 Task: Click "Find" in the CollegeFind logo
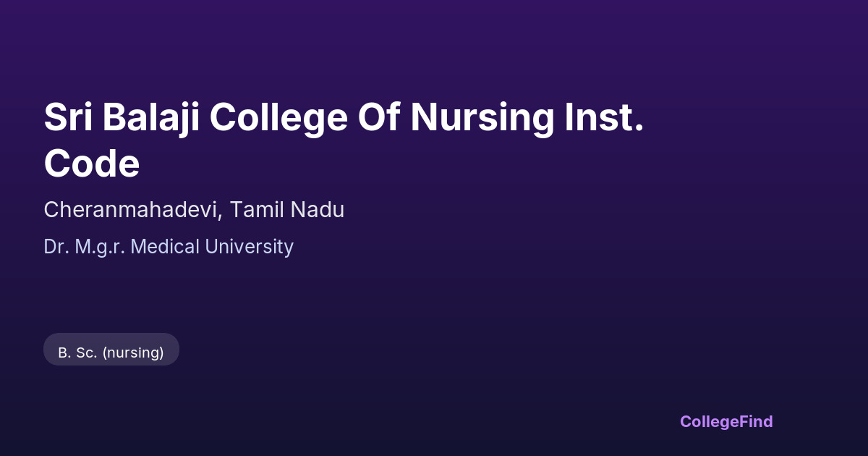(754, 421)
